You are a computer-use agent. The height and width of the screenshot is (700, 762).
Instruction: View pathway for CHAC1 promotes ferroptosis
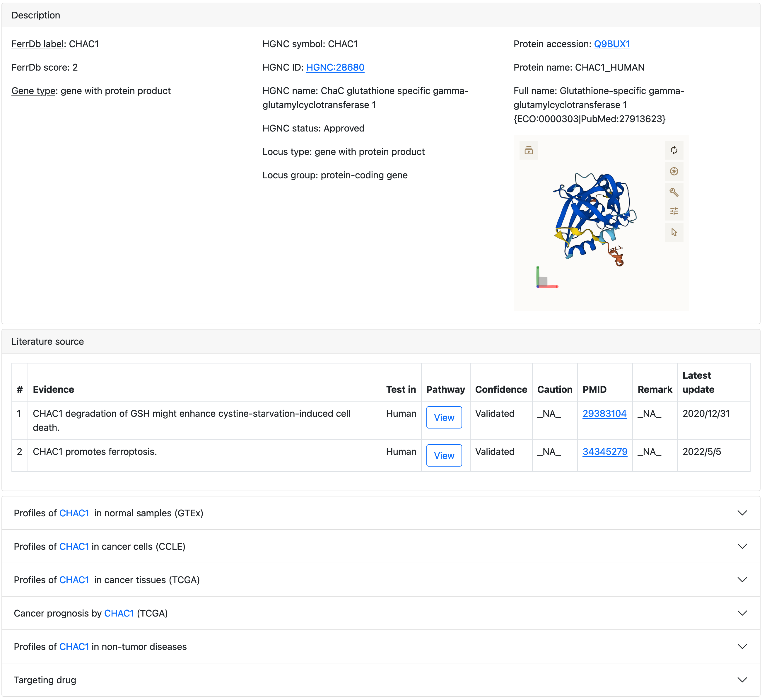point(444,455)
